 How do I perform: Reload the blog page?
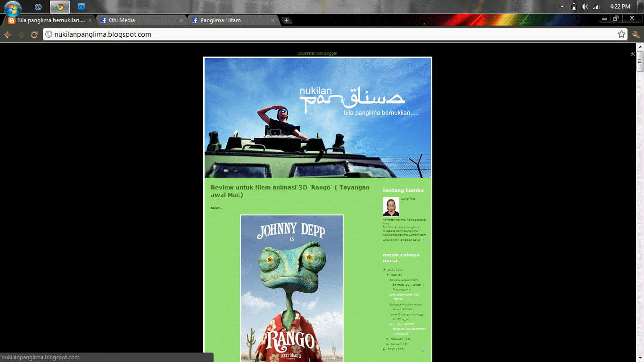coord(34,34)
